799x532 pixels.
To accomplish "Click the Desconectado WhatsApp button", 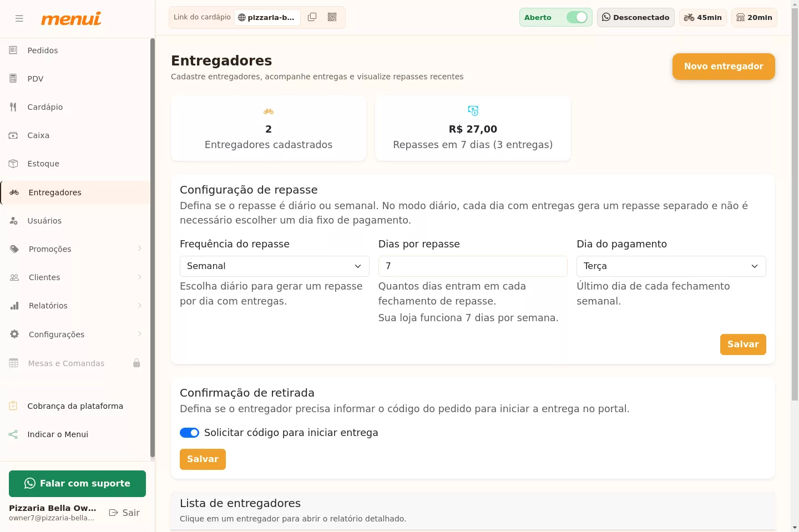I will coord(636,17).
